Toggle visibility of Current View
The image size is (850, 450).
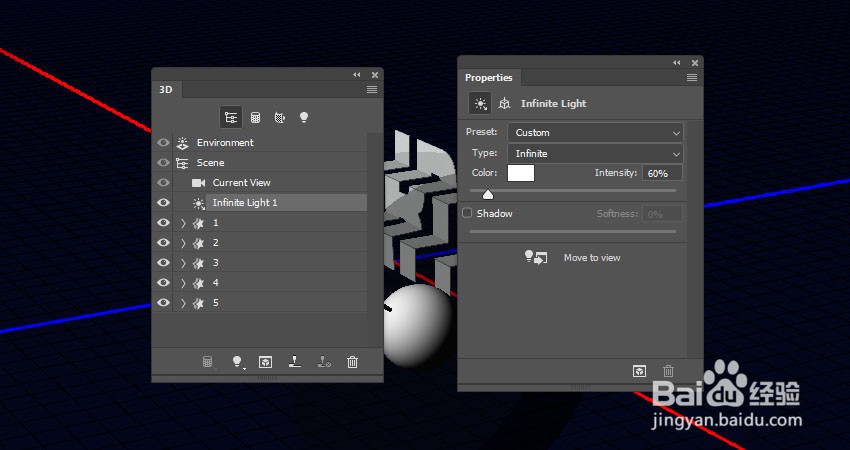click(x=163, y=183)
